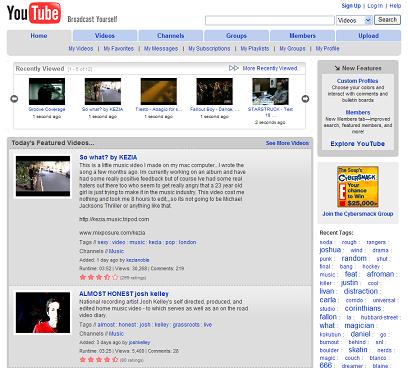408x368 pixels.
Task: Open My Messages
Action: 161,49
